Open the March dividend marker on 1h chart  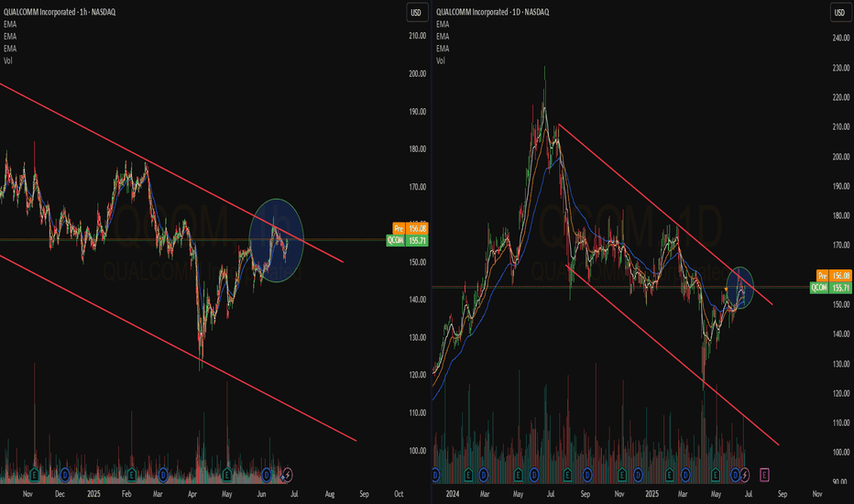[163, 475]
